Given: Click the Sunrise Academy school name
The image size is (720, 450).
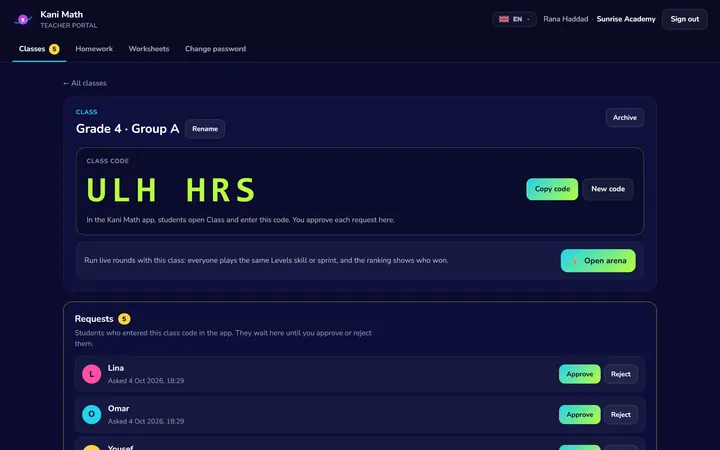Looking at the screenshot, I should (626, 19).
